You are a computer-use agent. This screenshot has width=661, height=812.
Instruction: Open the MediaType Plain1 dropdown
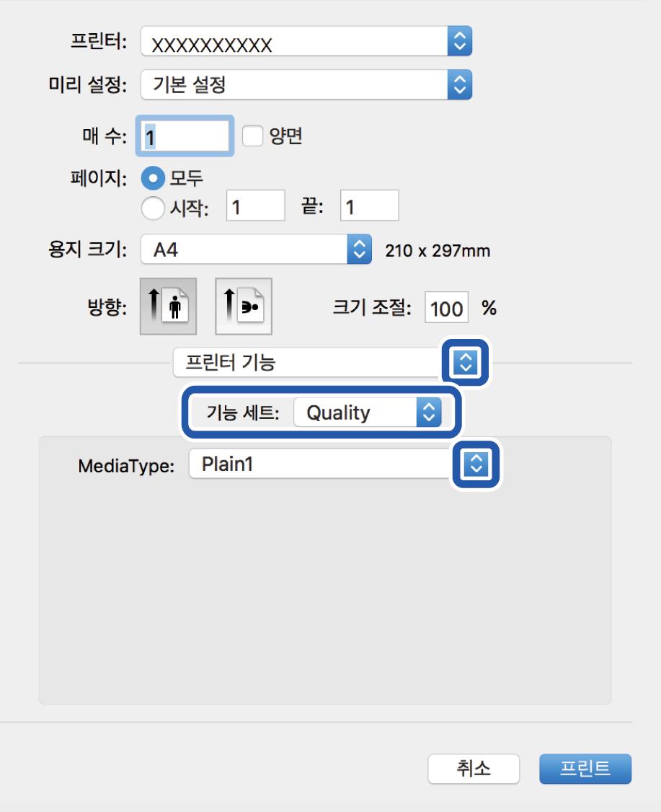[x=321, y=465]
